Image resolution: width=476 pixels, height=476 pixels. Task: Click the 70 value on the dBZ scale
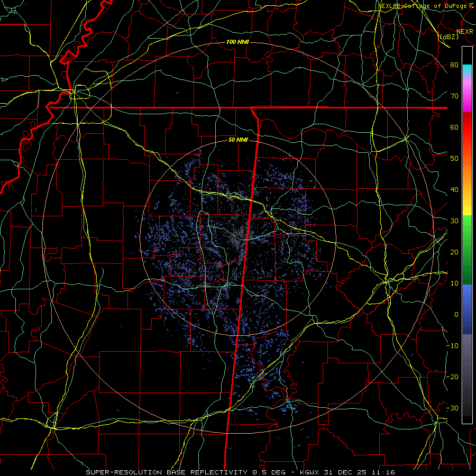pos(454,96)
